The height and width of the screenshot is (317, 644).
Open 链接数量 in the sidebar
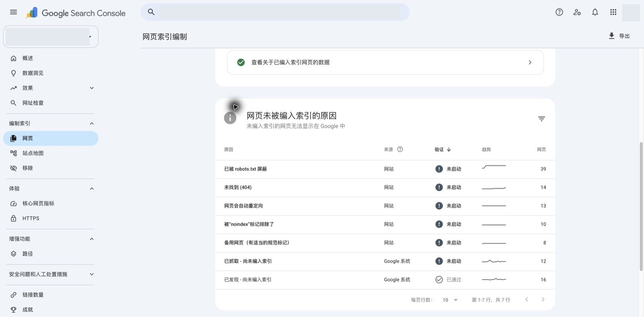click(x=51, y=295)
